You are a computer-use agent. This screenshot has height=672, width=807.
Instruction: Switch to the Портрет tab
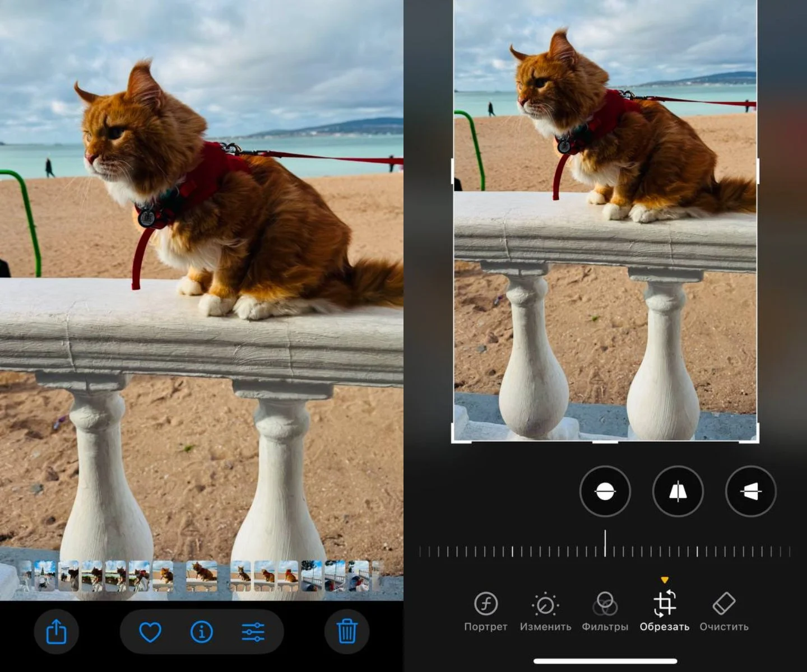point(486,612)
